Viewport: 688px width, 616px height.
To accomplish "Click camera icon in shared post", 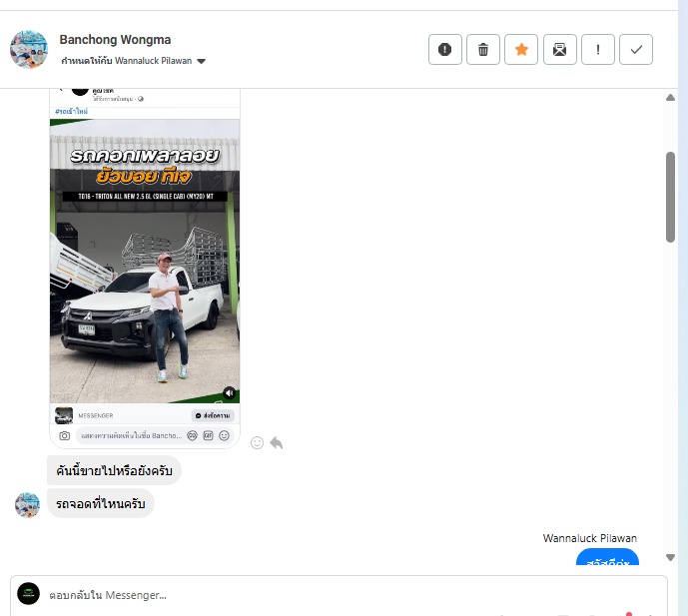I will pos(65,435).
